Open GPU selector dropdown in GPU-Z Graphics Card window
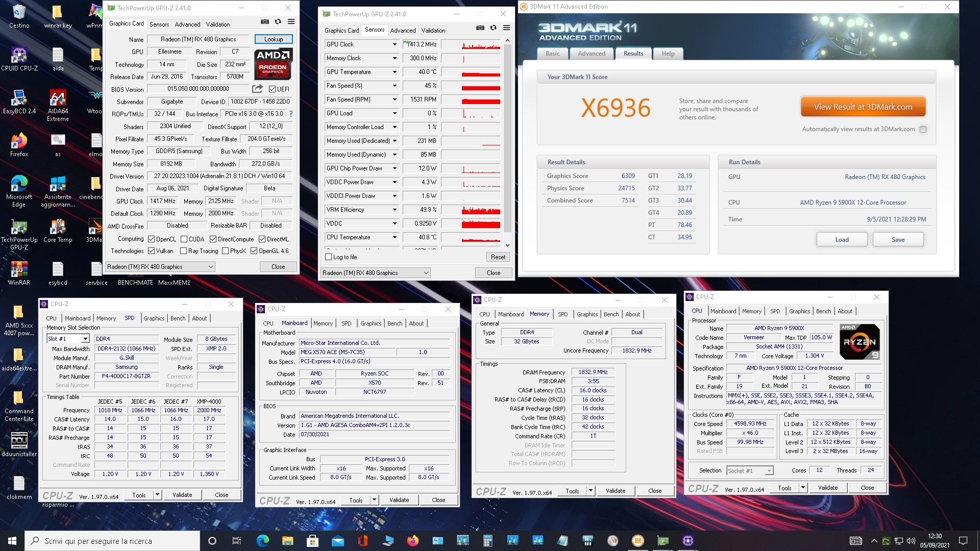980x551 pixels. tap(160, 267)
